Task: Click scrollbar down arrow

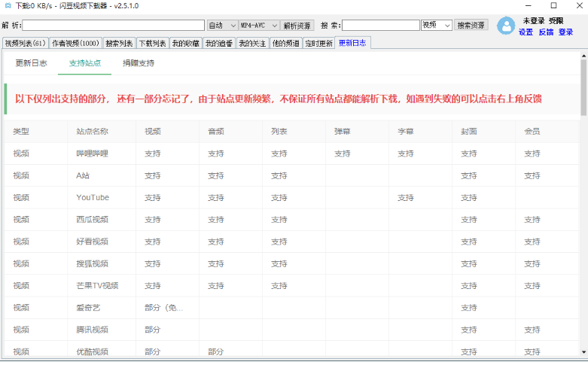Action: tap(583, 352)
